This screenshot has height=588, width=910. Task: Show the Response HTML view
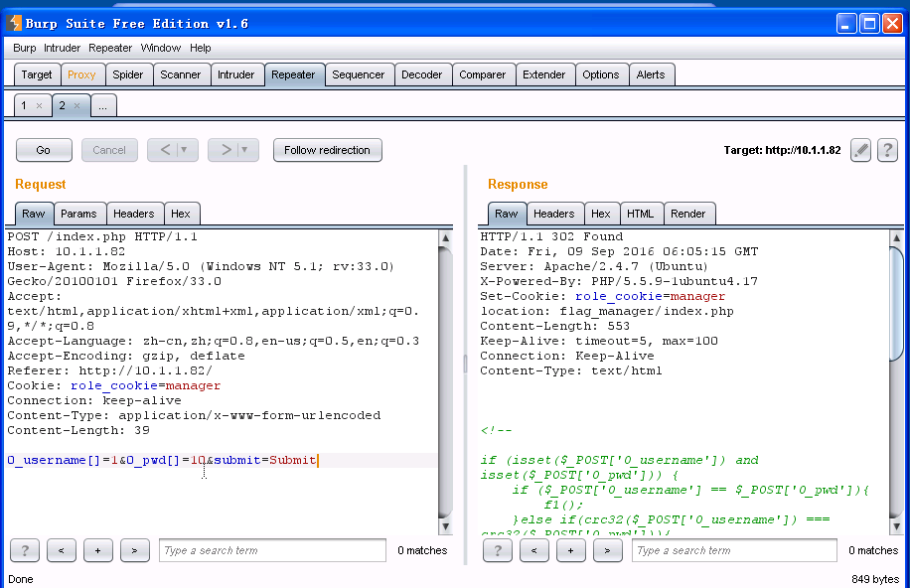(x=640, y=214)
